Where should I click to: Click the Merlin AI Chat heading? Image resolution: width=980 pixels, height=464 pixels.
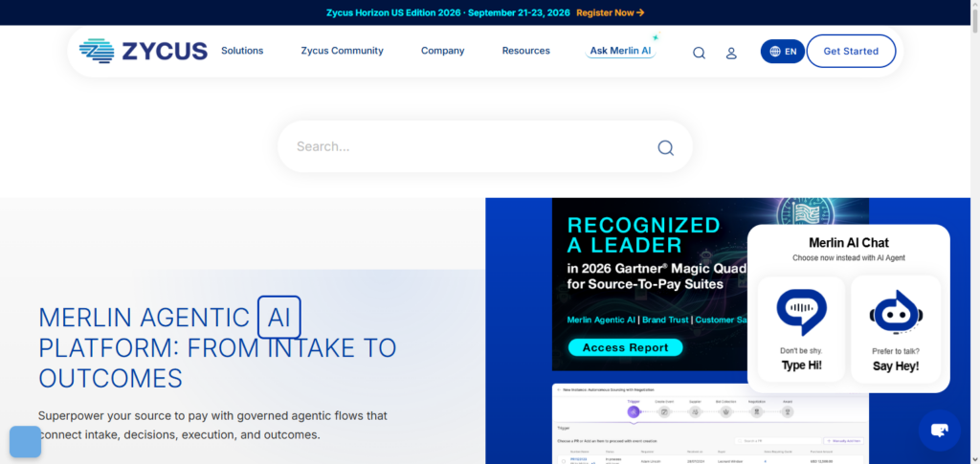[x=848, y=243]
